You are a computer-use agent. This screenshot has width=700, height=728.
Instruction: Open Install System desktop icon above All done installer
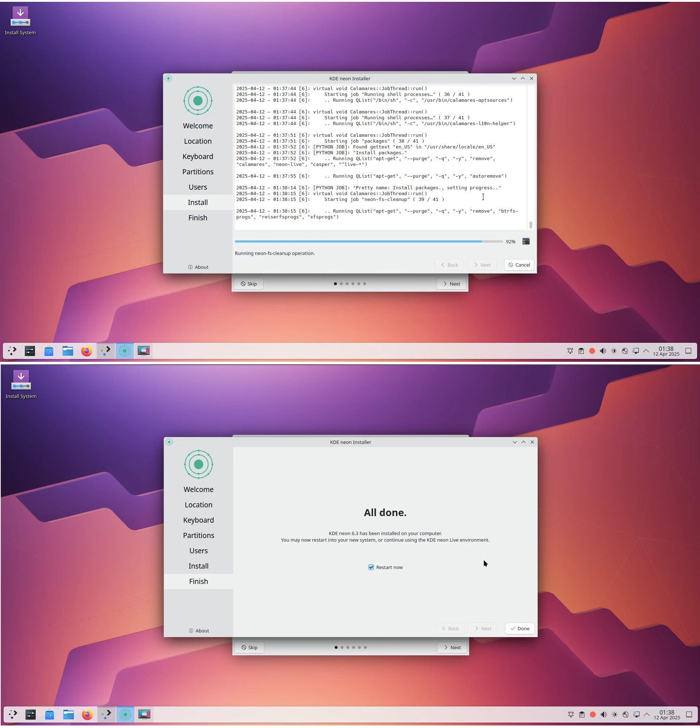(x=21, y=385)
